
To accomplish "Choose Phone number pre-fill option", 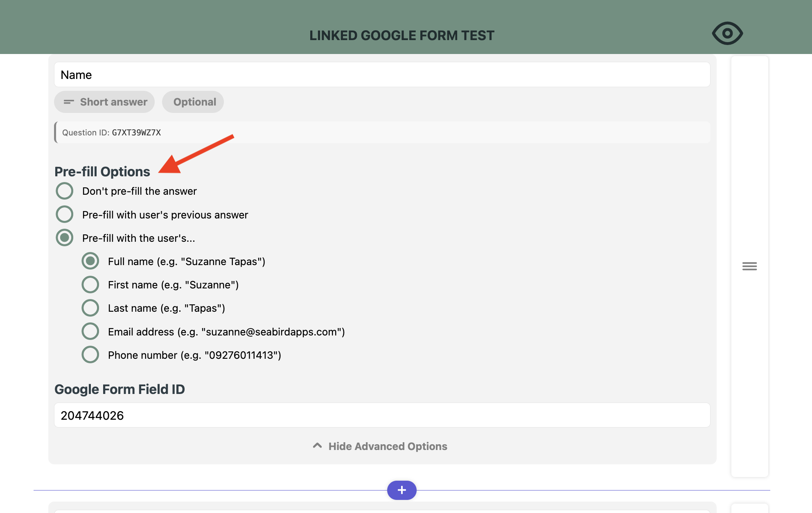I will point(90,355).
